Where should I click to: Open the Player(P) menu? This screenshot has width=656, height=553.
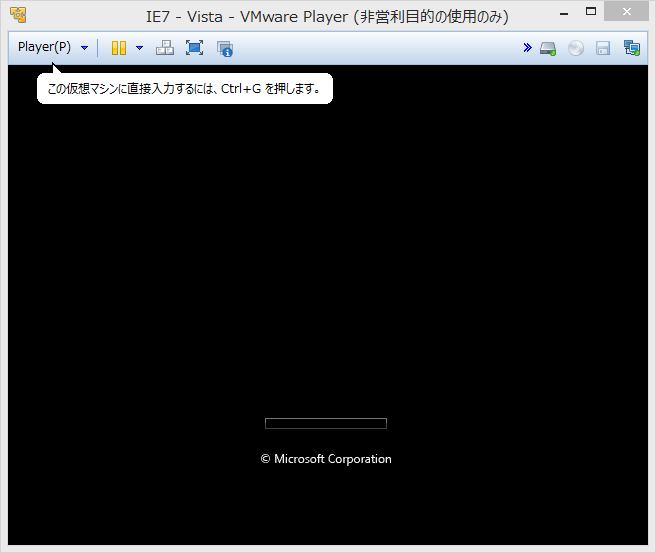tap(44, 47)
